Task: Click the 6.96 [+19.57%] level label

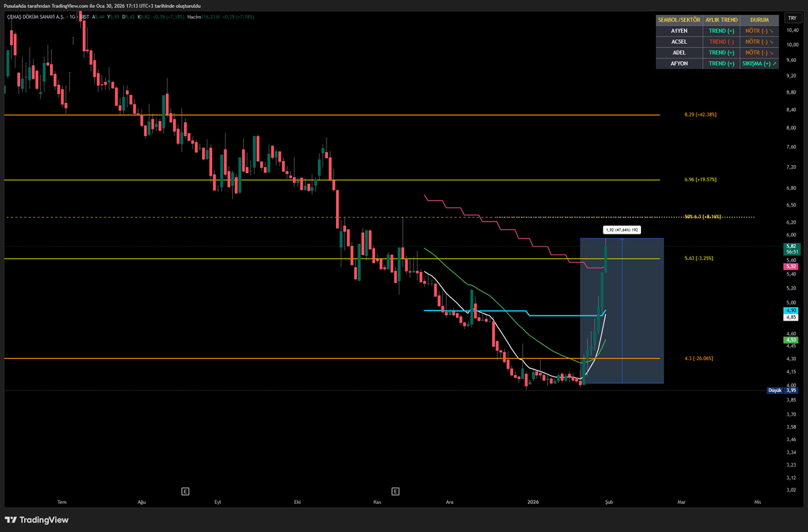Action: pyautogui.click(x=700, y=180)
